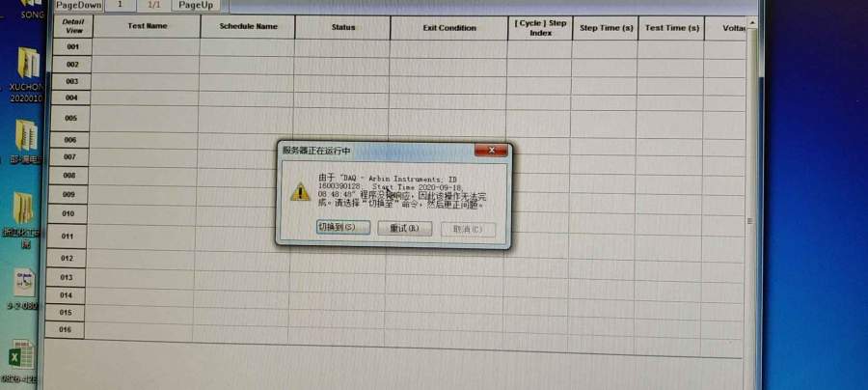The image size is (868, 390).
Task: Open detail view for channel 009
Action: click(x=68, y=194)
